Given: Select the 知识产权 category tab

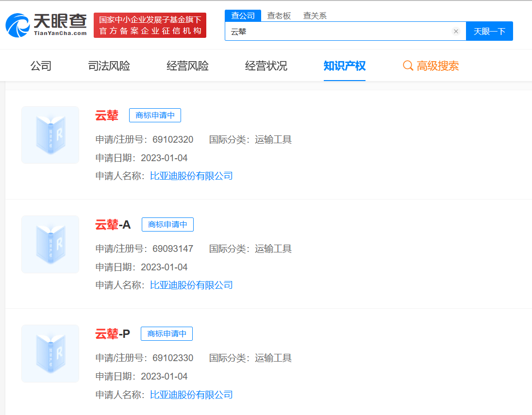Looking at the screenshot, I should [345, 66].
